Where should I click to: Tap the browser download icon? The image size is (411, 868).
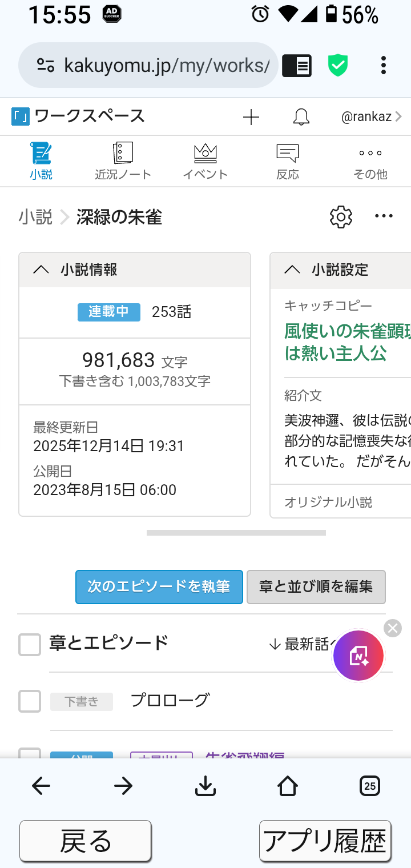(x=205, y=786)
